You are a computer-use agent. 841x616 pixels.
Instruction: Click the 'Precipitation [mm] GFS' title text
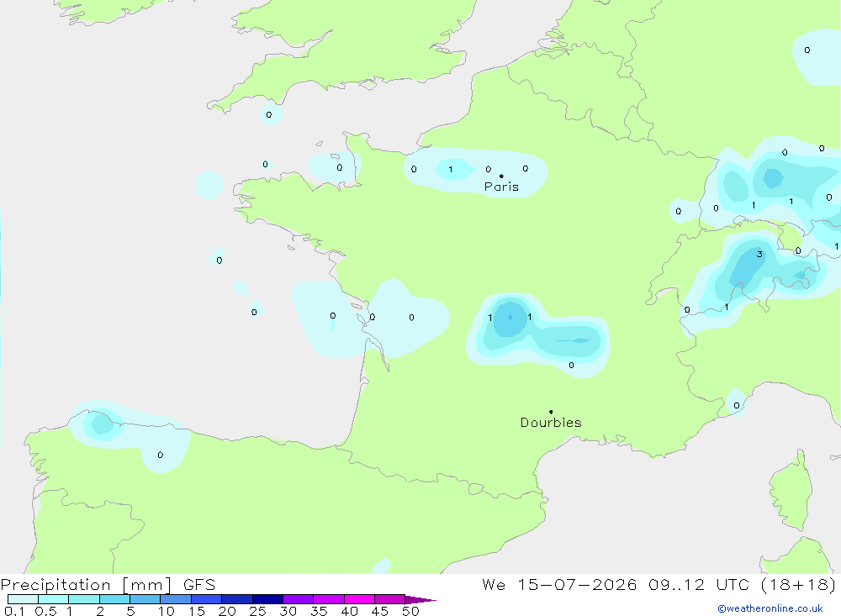[108, 584]
